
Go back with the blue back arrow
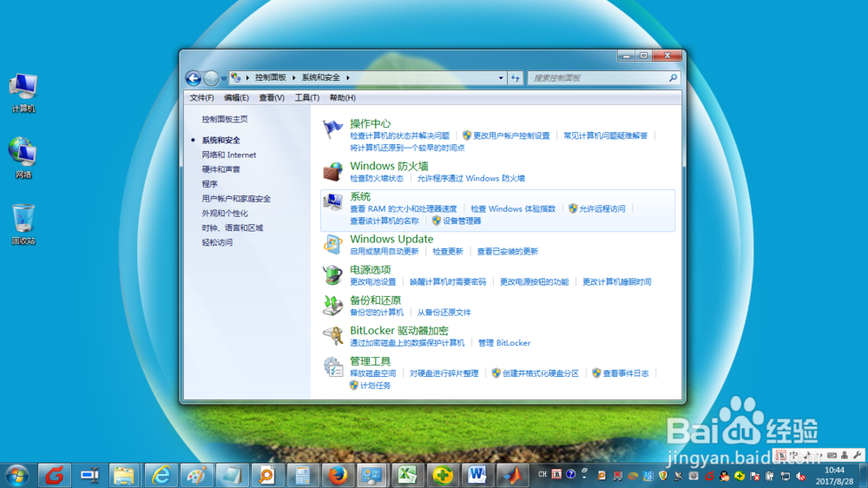pyautogui.click(x=194, y=78)
